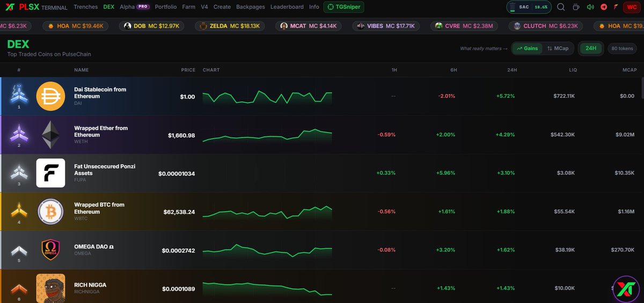The image size is (644, 303).
Task: Click the Wrapped Ether Ethereum logo
Action: point(52,134)
